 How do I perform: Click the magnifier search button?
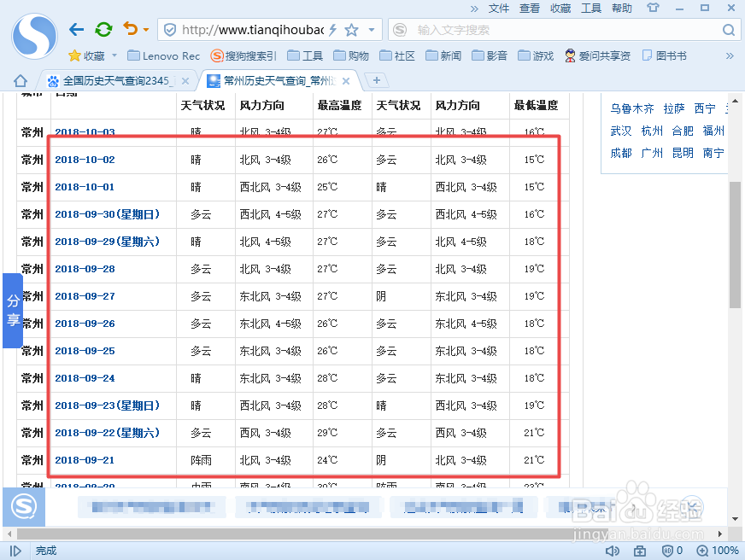(x=729, y=31)
